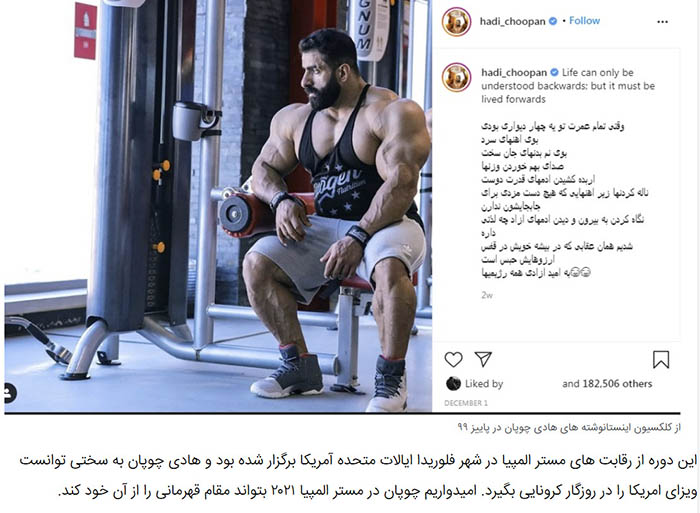700x513 pixels.
Task: Click hadi_choopan username in the caption
Action: [514, 72]
